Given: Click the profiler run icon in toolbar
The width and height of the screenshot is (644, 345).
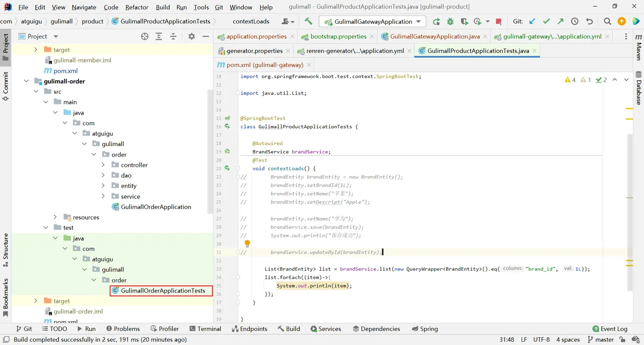Looking at the screenshot, I should [x=478, y=22].
